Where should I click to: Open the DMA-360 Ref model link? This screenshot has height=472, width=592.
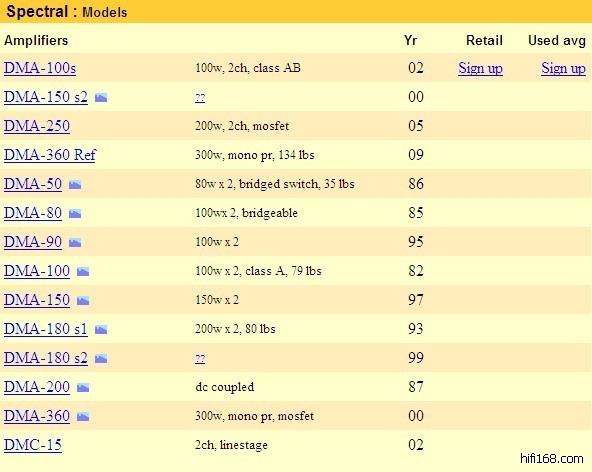(50, 155)
